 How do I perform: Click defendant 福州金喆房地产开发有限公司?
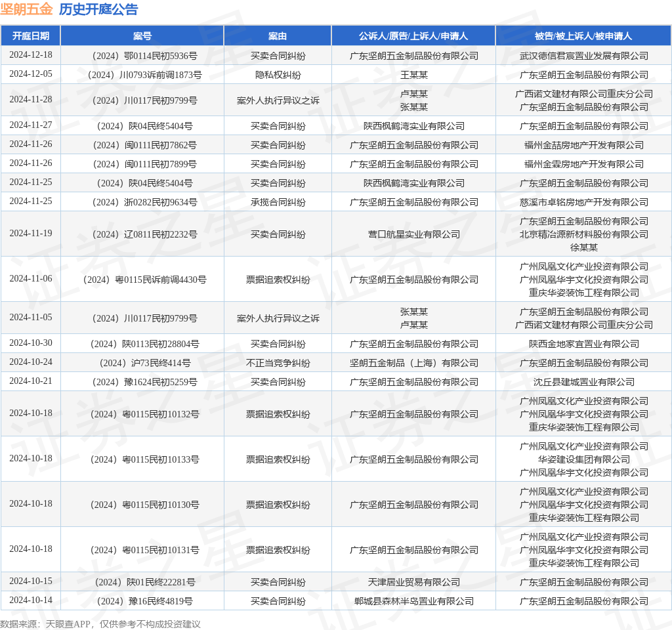tap(583, 145)
